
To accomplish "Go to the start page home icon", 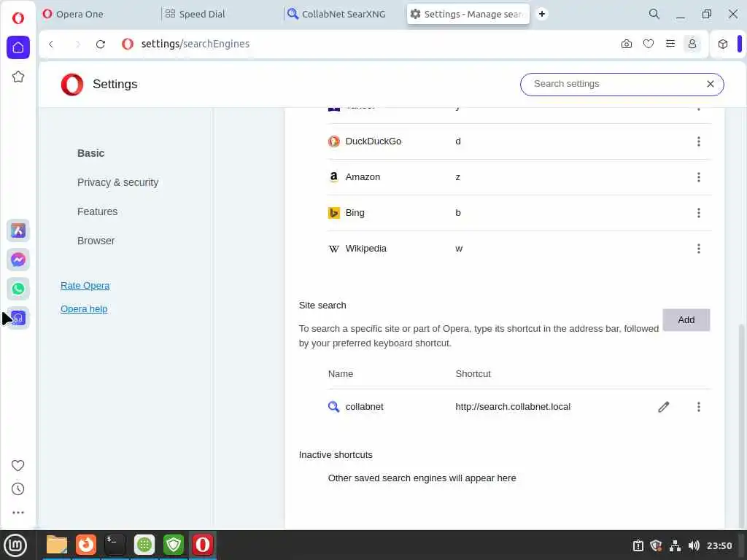I will pyautogui.click(x=18, y=47).
